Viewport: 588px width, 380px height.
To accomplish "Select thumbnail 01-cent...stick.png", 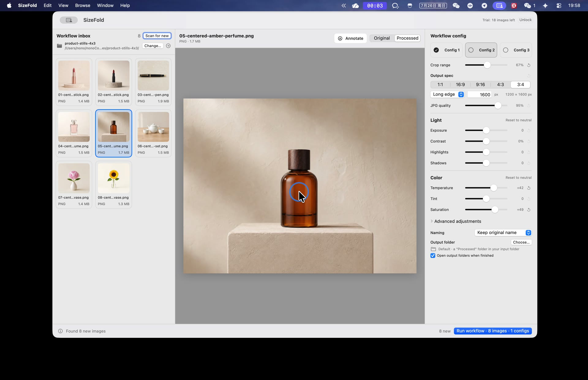I will (x=74, y=82).
